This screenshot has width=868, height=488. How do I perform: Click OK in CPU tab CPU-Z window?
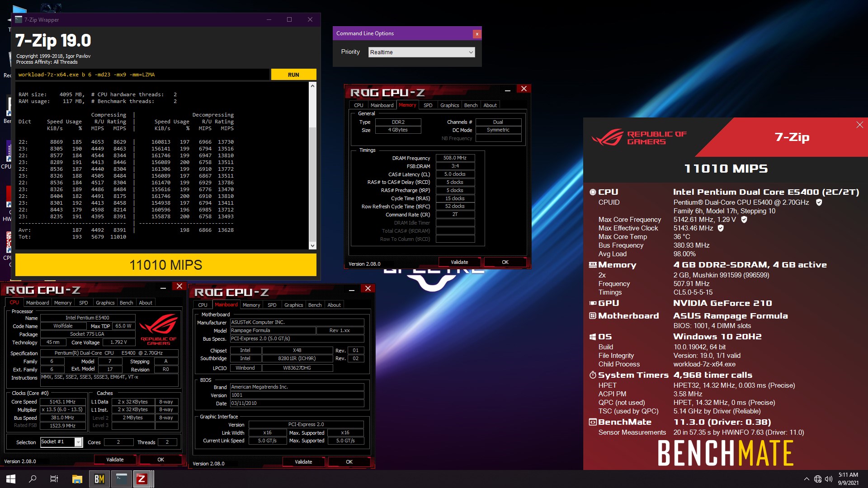pyautogui.click(x=160, y=460)
